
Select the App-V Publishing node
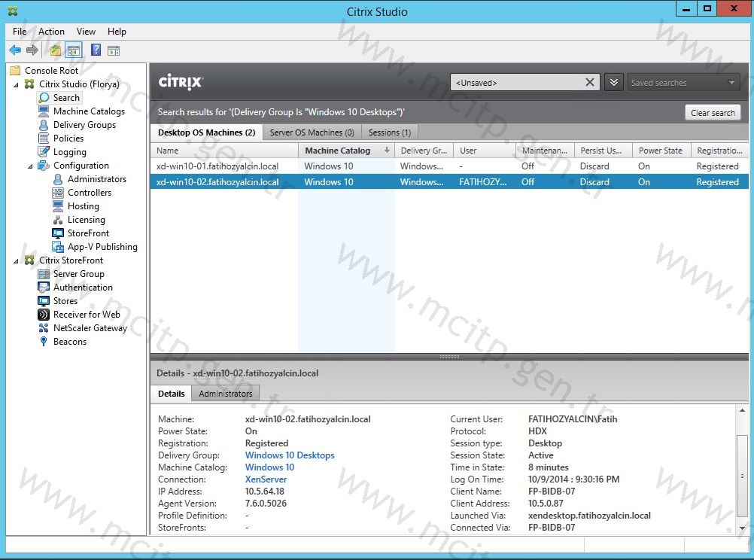[x=102, y=247]
